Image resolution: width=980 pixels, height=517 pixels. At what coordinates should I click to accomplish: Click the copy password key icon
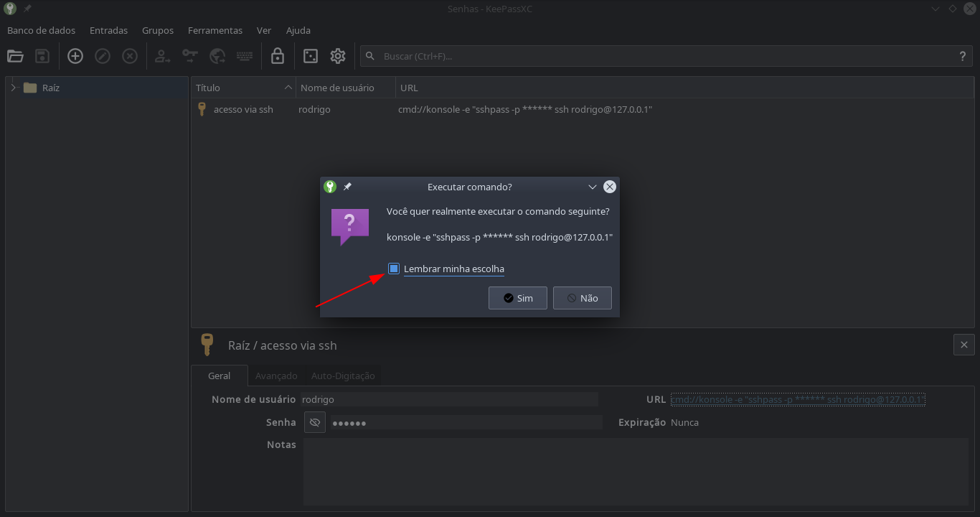(190, 56)
